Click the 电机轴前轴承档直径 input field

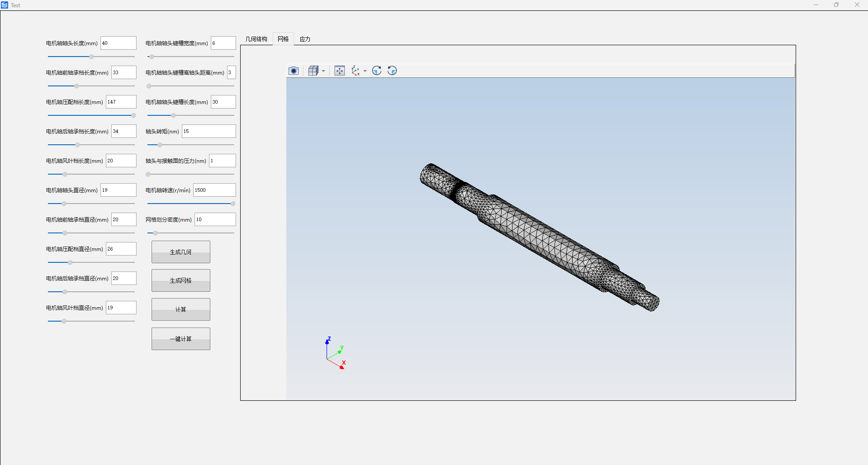[124, 219]
